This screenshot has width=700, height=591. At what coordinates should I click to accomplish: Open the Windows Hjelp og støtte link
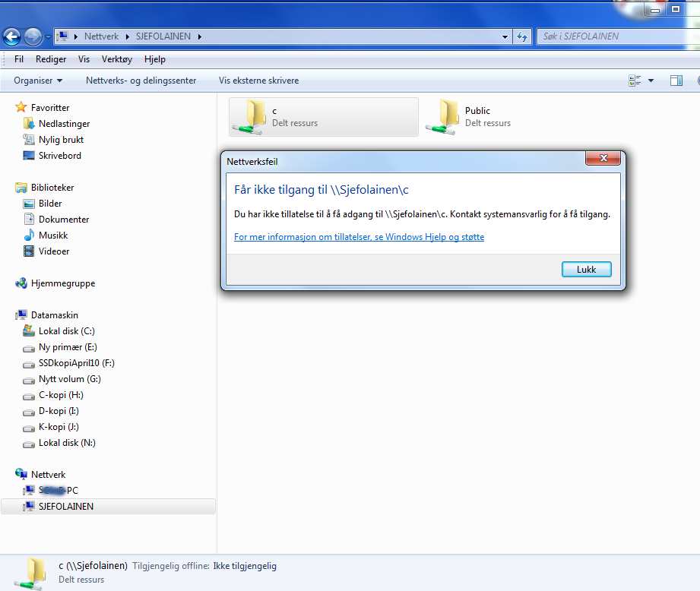click(359, 237)
